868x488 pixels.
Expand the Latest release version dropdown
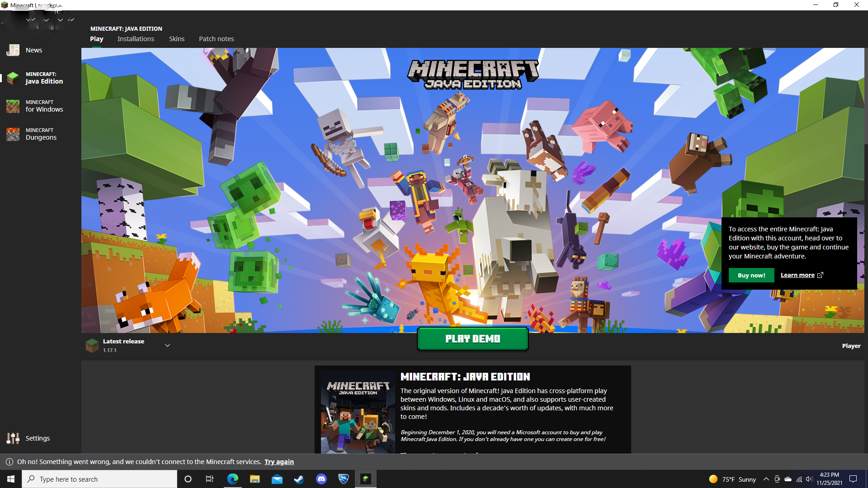167,346
